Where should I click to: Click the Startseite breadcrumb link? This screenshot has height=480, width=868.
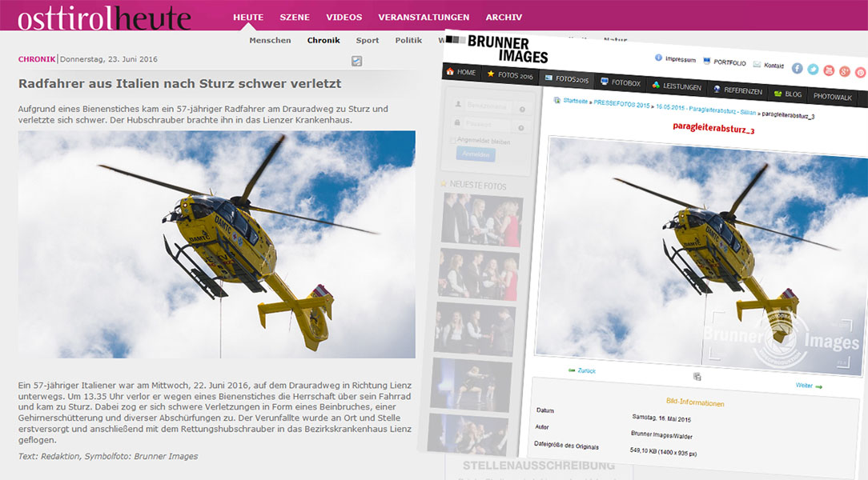coord(575,101)
